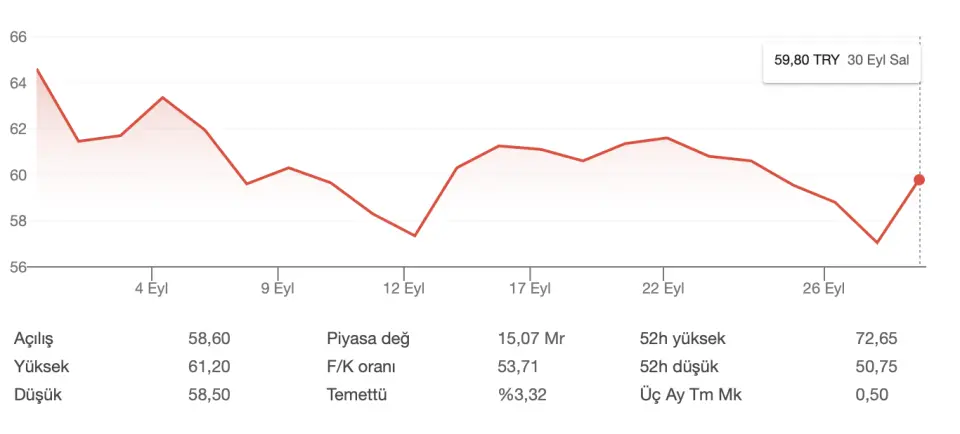
Task: Click the Piyasa değ label
Action: [369, 339]
